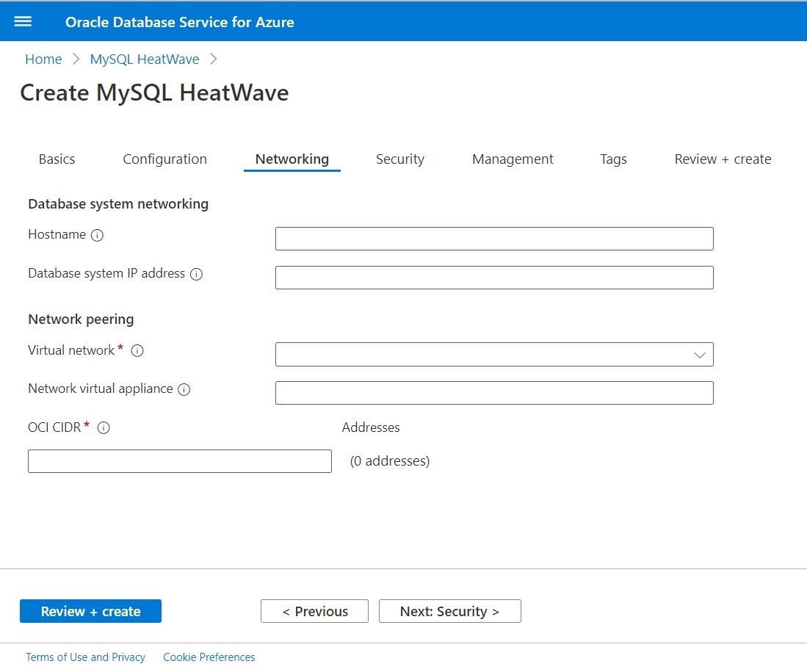Focus the Hostname input field
This screenshot has height=672, width=807.
coord(494,239)
